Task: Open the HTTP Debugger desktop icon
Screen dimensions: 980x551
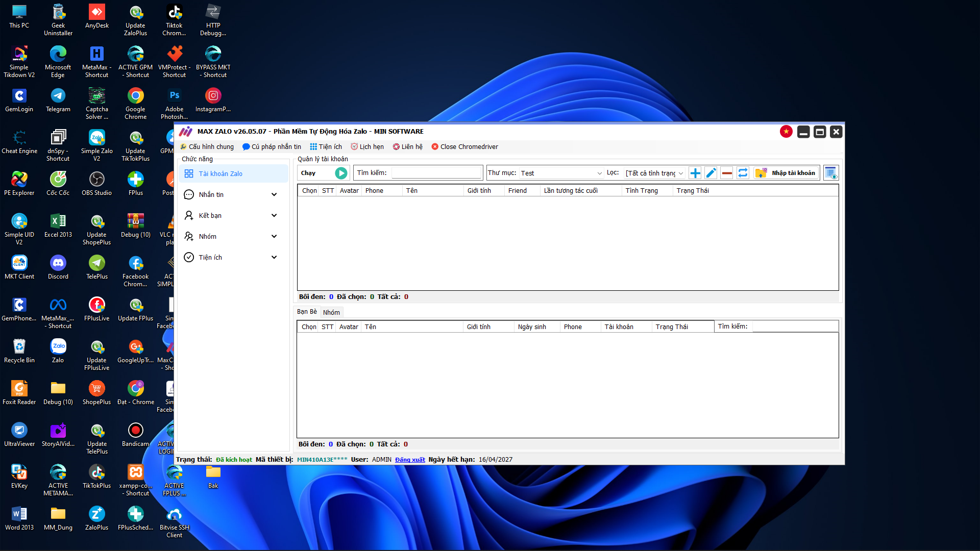Action: pos(213,20)
